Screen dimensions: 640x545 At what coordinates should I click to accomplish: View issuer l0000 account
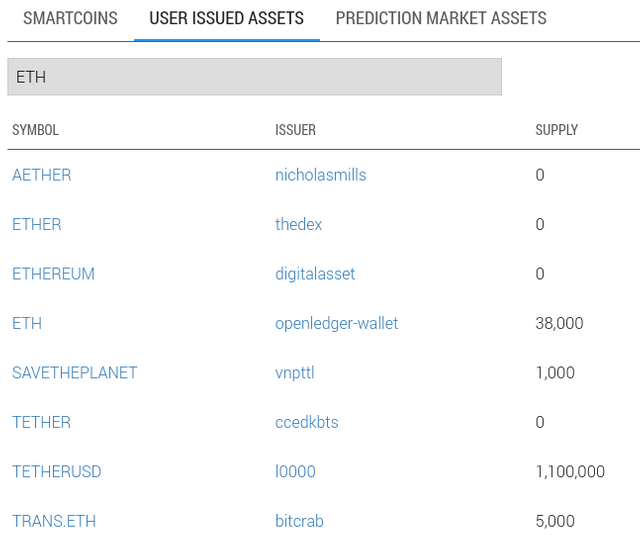[x=293, y=471]
